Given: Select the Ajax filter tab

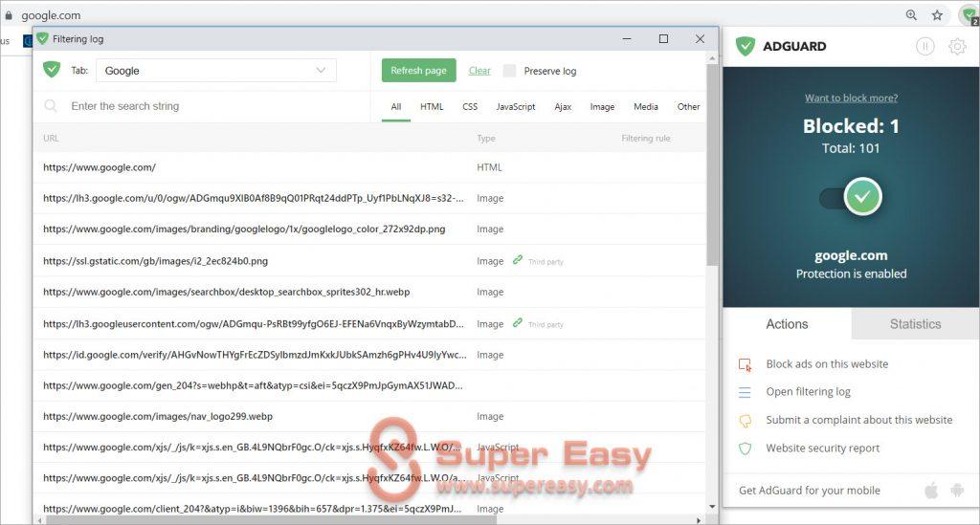Looking at the screenshot, I should point(563,107).
